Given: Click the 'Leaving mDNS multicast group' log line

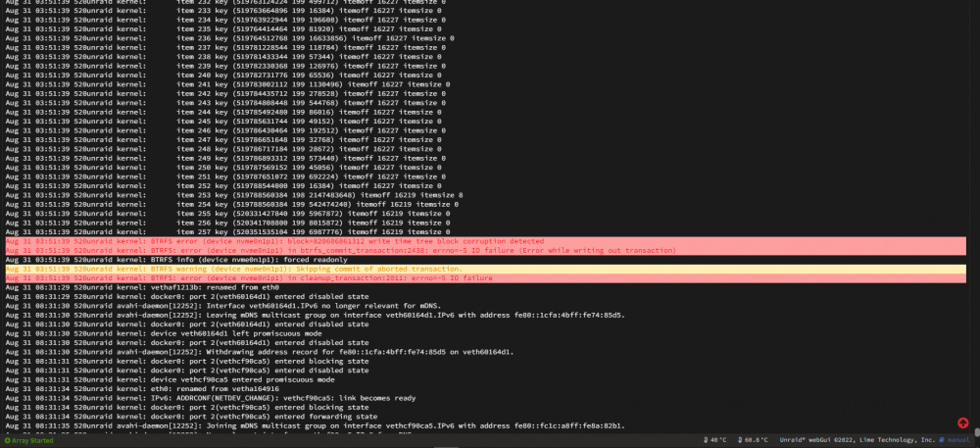Looking at the screenshot, I should point(315,315).
